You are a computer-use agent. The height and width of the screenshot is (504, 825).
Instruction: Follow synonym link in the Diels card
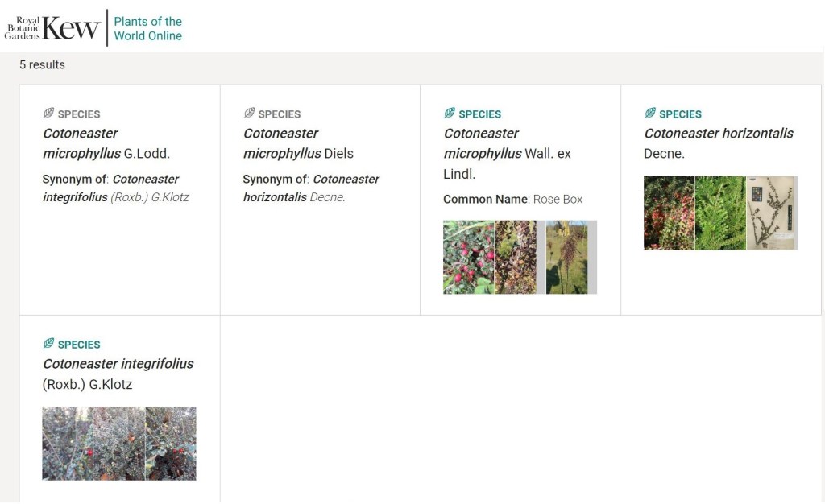coord(311,188)
